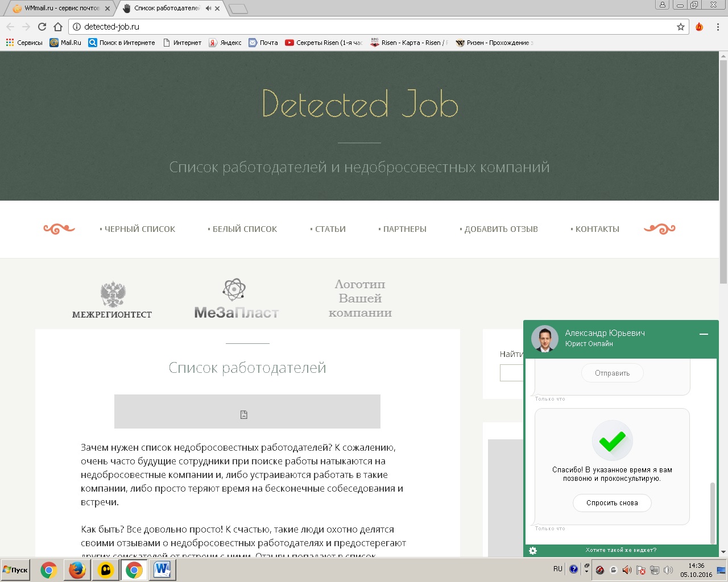728x582 pixels.
Task: Click the gray document image placeholder
Action: tap(247, 411)
